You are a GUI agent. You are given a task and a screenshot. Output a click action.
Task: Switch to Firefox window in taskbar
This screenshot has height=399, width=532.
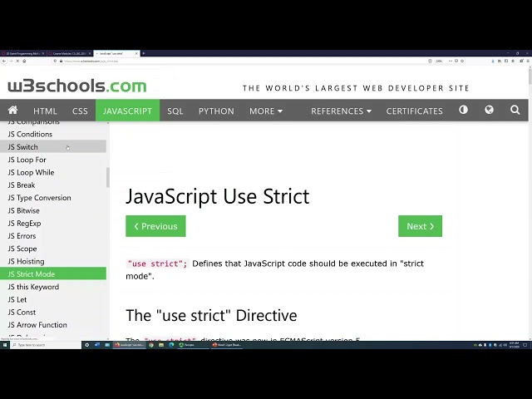(130, 345)
